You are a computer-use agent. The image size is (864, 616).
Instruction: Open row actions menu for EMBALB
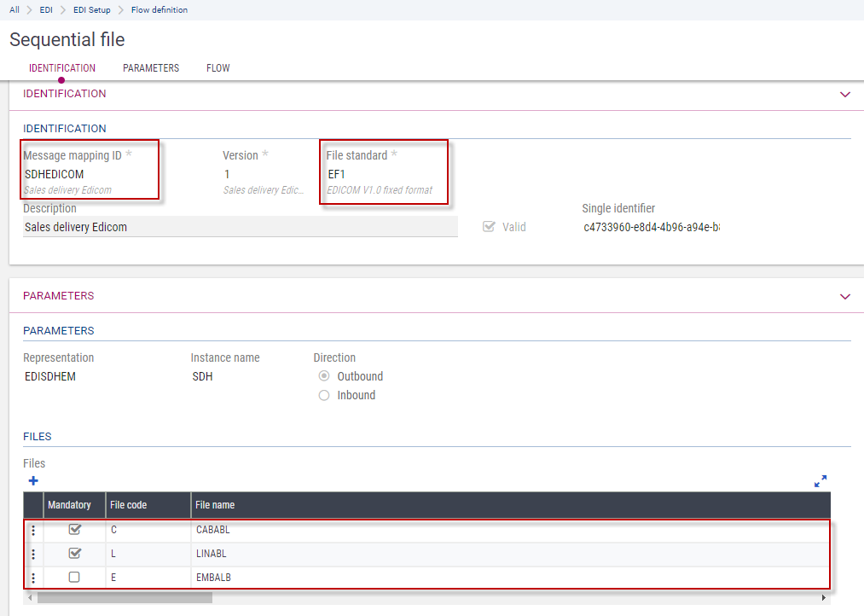pos(33,578)
